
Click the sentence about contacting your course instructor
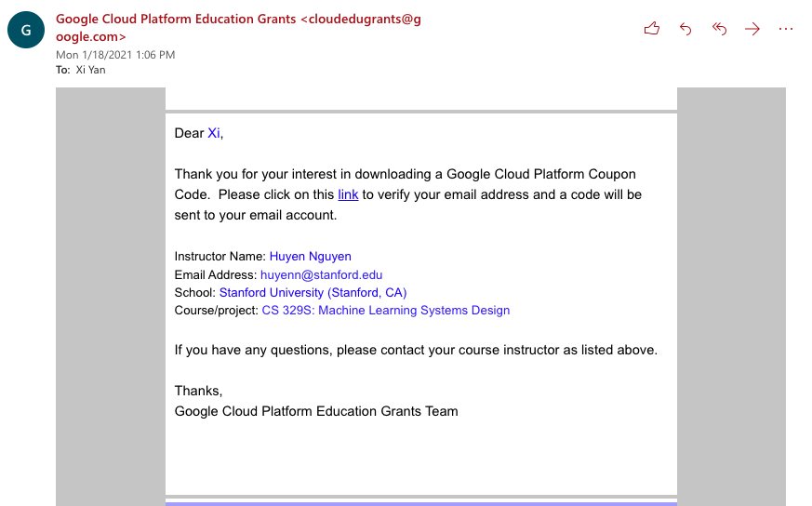click(416, 350)
